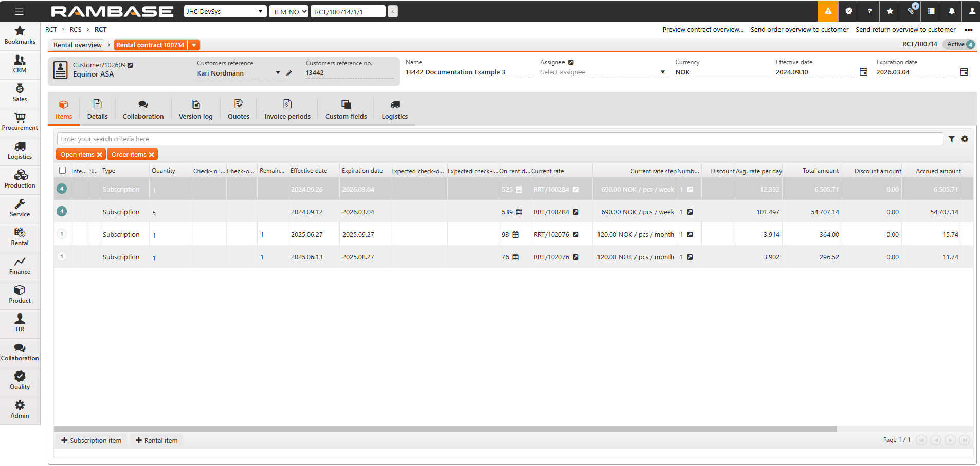Collapse the program field arrow button

point(393,11)
